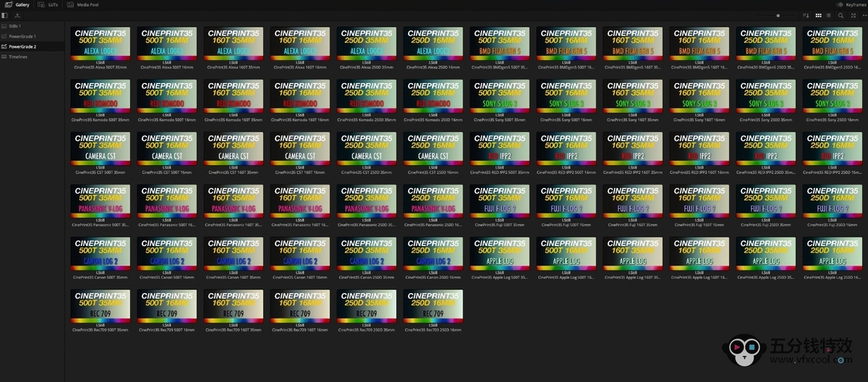Viewport: 868px width, 382px height.
Task: Adjust the thumbnail size slider
Action: coord(778,15)
